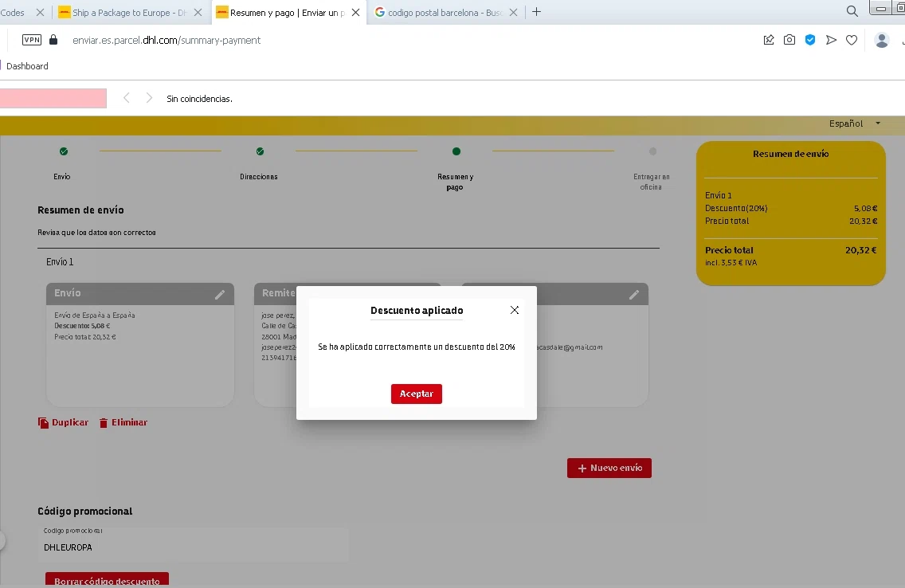Click the VPN badge in address bar

32,40
